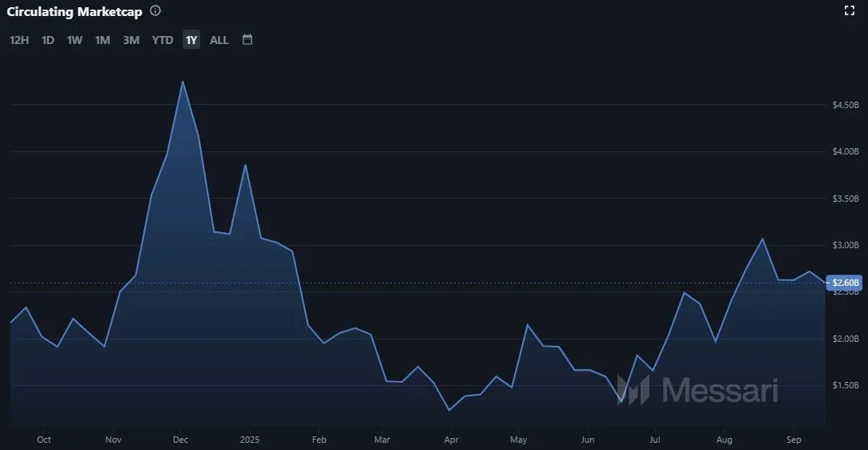Image resolution: width=868 pixels, height=450 pixels.
Task: Click the $4.00B axis label
Action: click(x=846, y=151)
